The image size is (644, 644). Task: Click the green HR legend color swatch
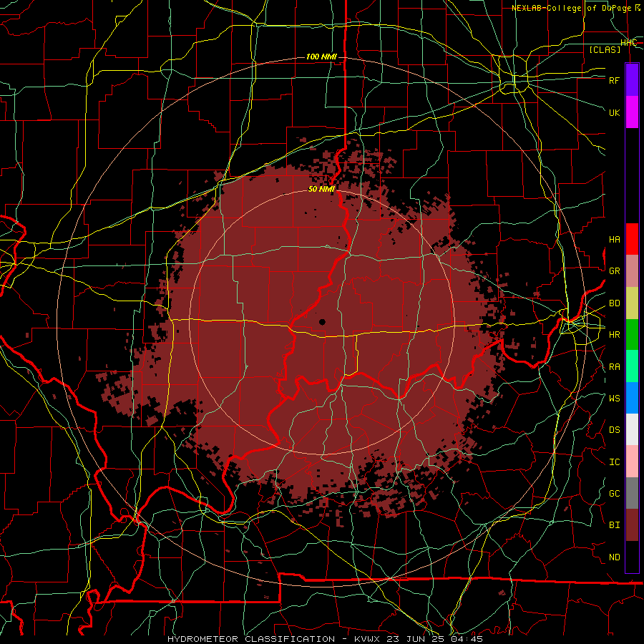(632, 335)
